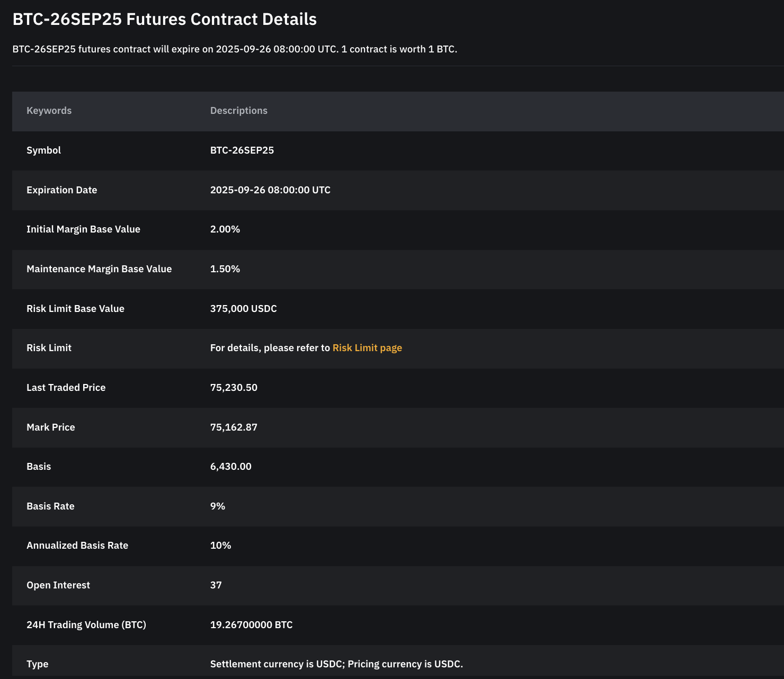Click the Annualized Basis Rate label
784x679 pixels.
tap(77, 546)
